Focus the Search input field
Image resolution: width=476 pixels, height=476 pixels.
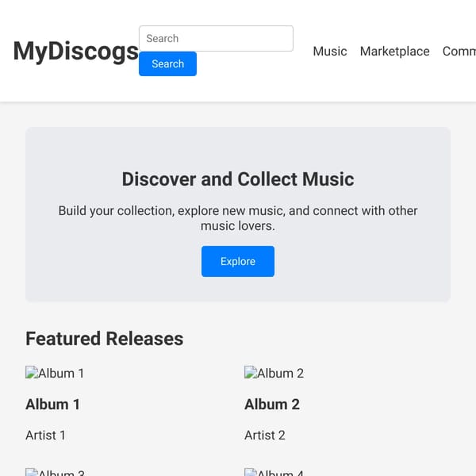point(216,39)
